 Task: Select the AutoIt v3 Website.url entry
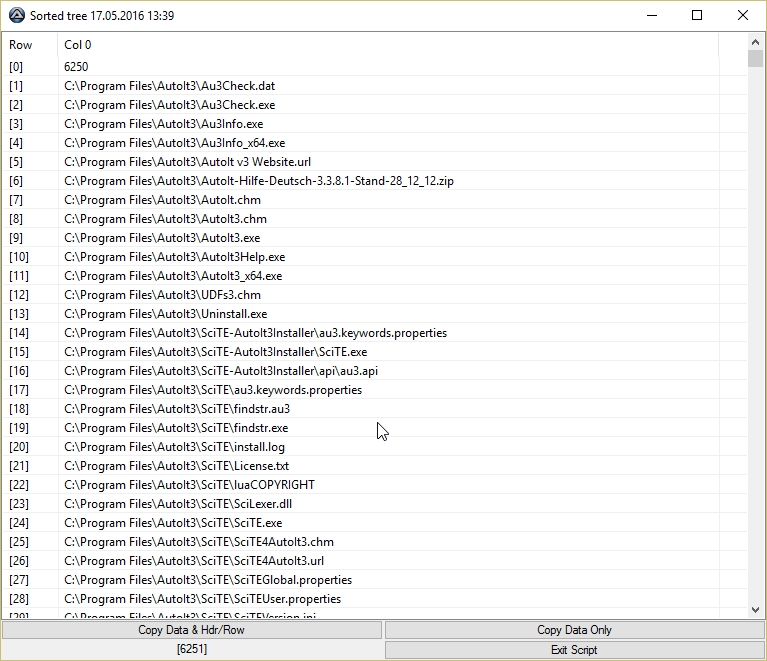click(x=183, y=162)
